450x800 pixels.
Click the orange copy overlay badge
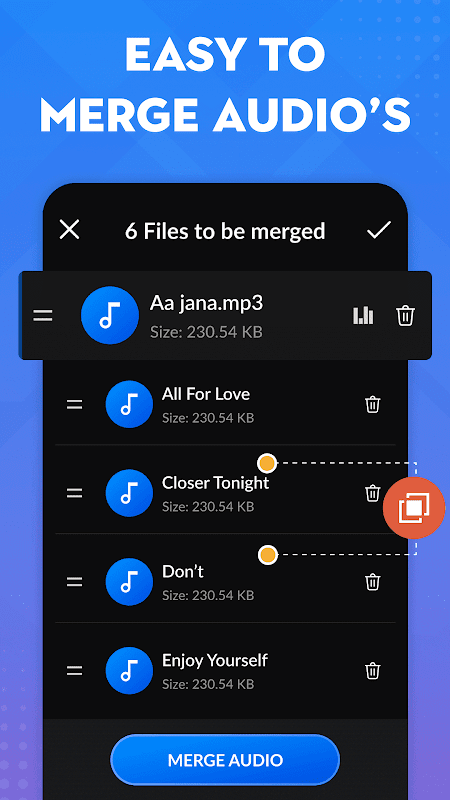coord(414,508)
